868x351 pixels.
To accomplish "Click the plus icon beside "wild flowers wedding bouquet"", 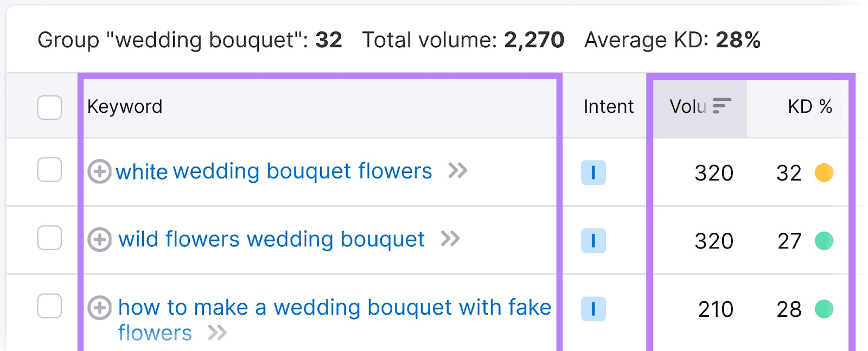I will (101, 240).
